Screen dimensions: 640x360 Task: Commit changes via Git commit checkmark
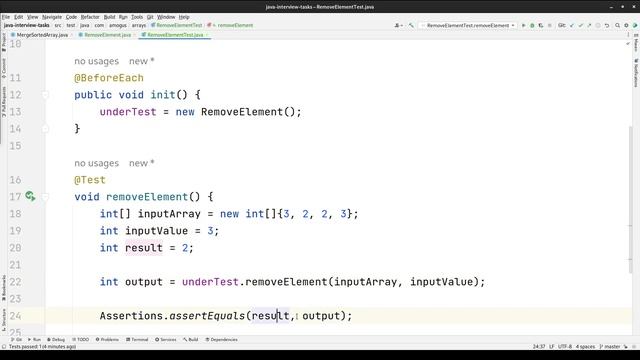pyautogui.click(x=580, y=25)
